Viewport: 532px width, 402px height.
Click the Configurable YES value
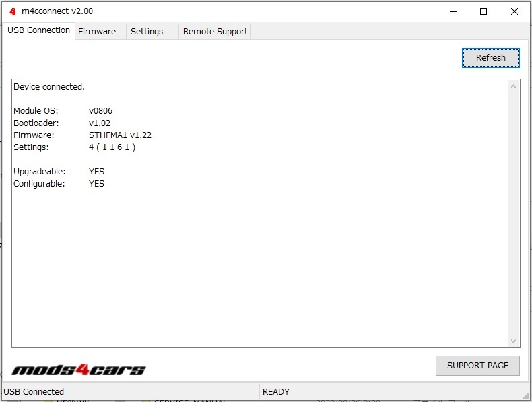tap(97, 184)
